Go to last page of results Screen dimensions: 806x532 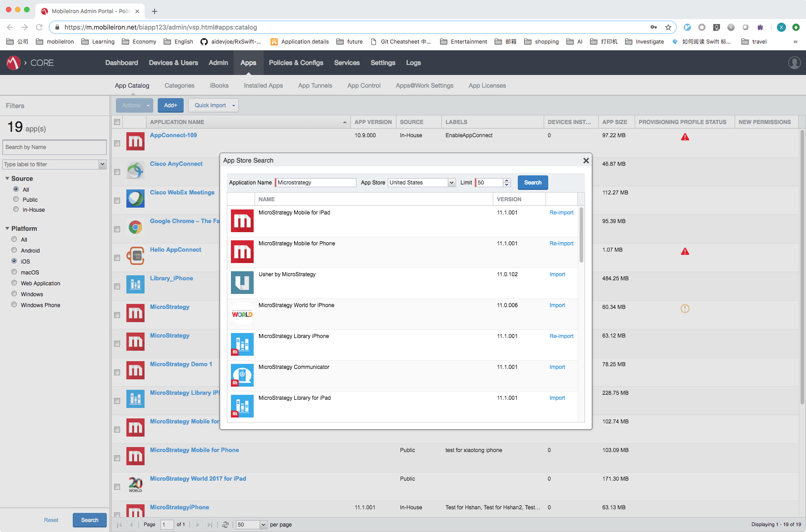point(210,525)
